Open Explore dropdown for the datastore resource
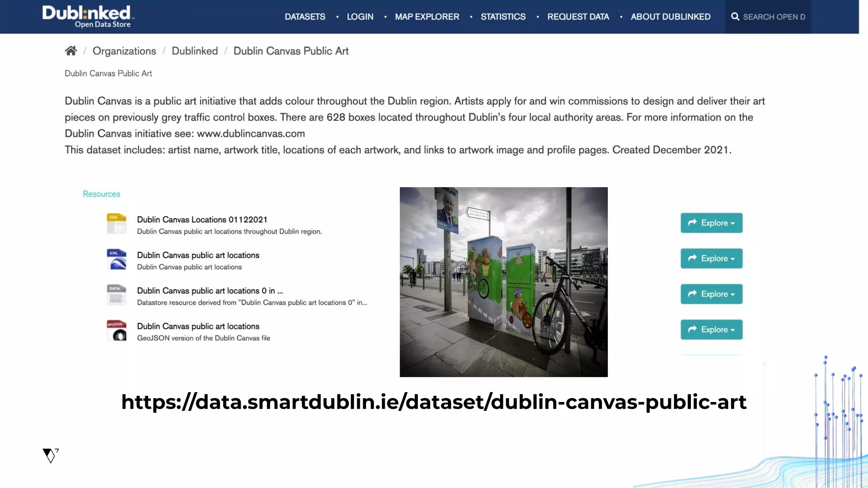 [711, 294]
